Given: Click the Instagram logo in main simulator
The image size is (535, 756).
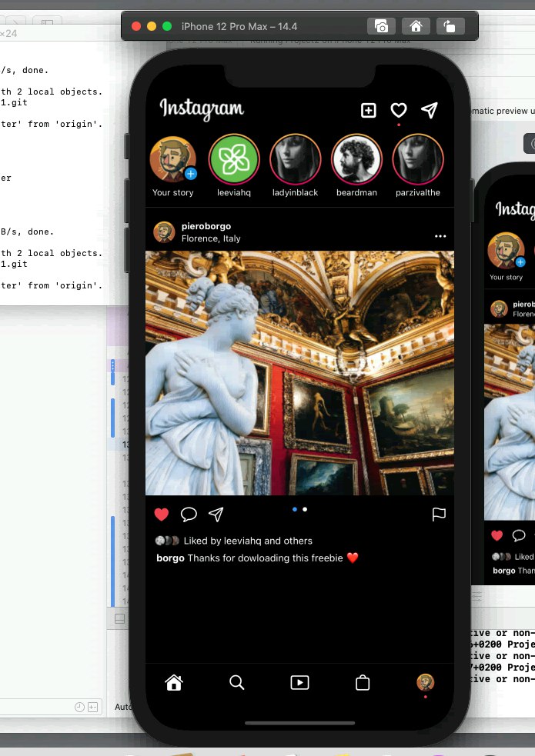Looking at the screenshot, I should (202, 109).
